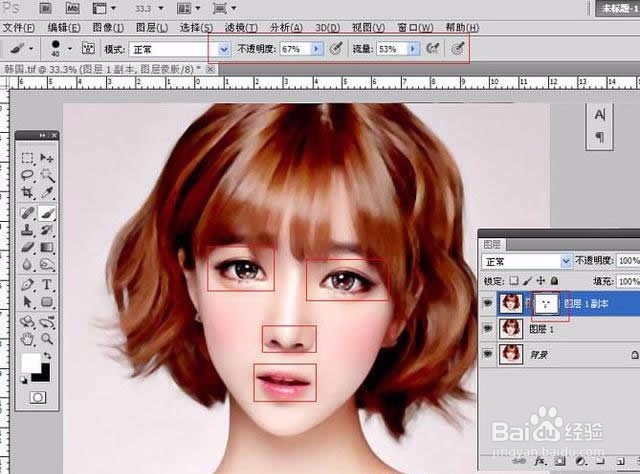Image resolution: width=640 pixels, height=474 pixels.
Task: Hide layer 图层 1
Action: point(487,328)
